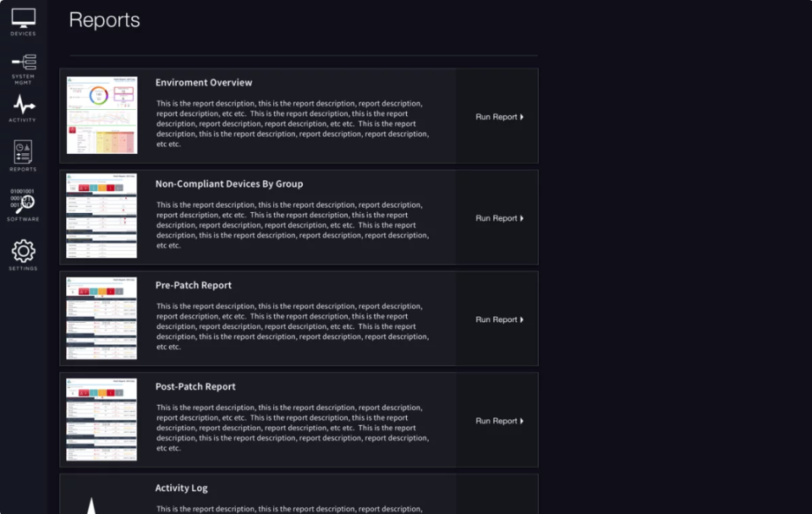Run the Non-Compliant Devices By Group report

pyautogui.click(x=499, y=218)
